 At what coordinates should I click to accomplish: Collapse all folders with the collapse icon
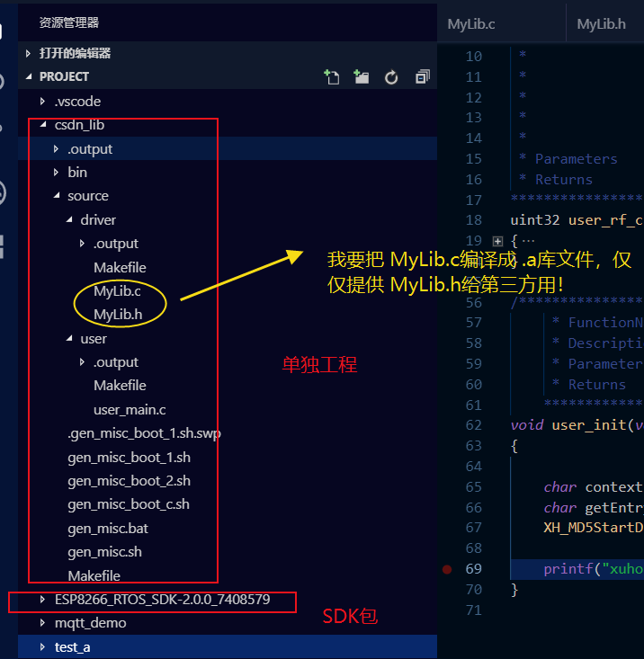422,77
